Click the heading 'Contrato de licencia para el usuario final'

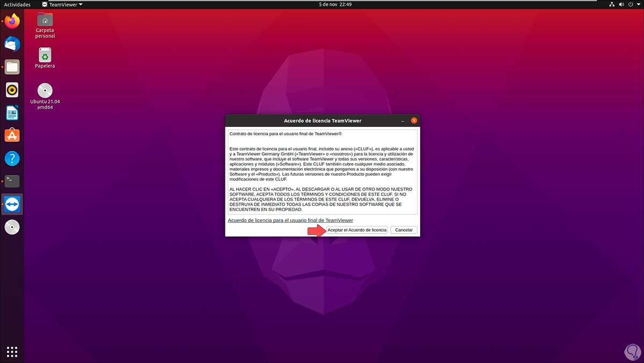coord(286,134)
